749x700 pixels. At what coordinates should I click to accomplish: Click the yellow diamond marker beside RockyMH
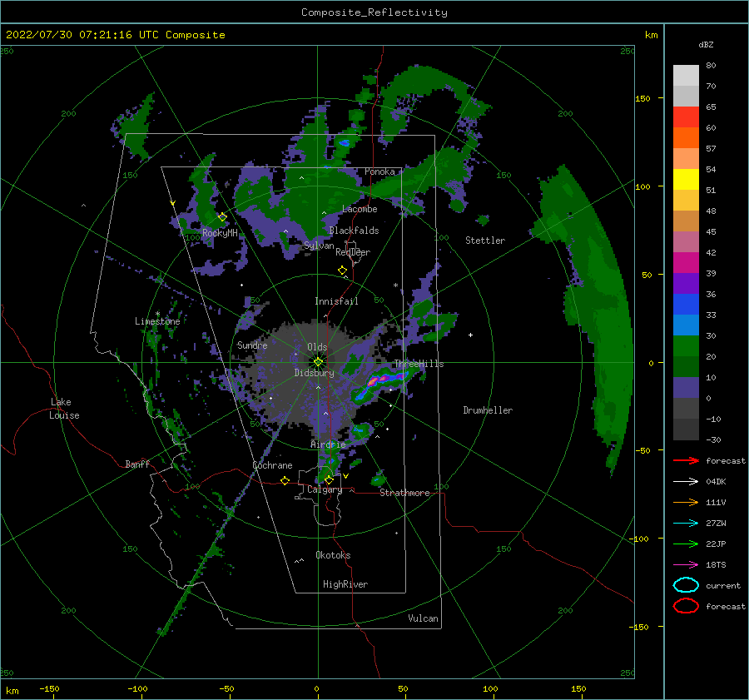tap(222, 217)
